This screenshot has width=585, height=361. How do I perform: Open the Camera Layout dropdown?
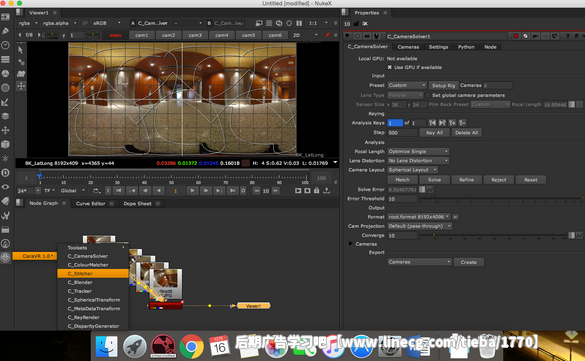(412, 170)
